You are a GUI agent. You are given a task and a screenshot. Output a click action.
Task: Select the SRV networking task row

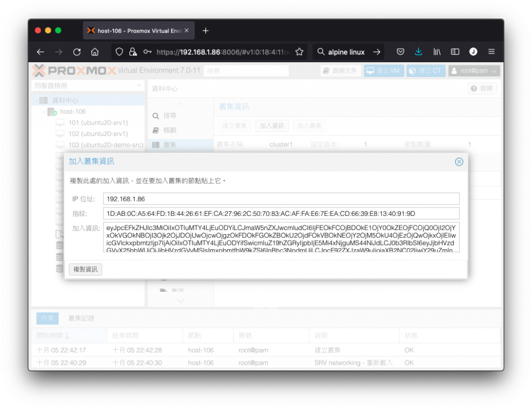pyautogui.click(x=265, y=363)
